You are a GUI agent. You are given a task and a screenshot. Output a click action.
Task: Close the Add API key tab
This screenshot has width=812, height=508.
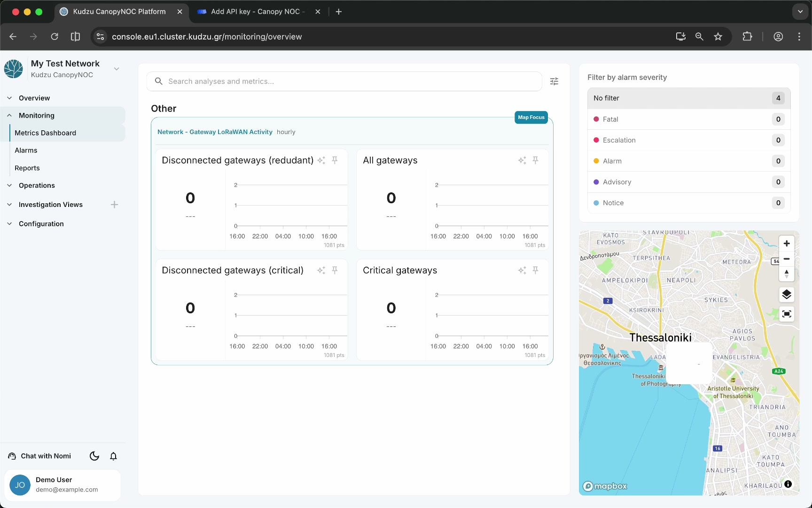coord(318,12)
